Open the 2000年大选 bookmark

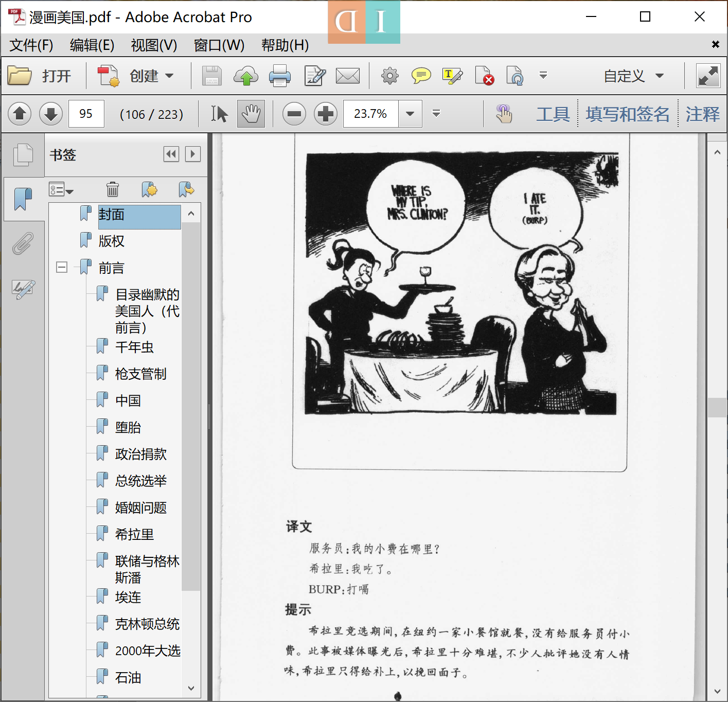[x=148, y=651]
